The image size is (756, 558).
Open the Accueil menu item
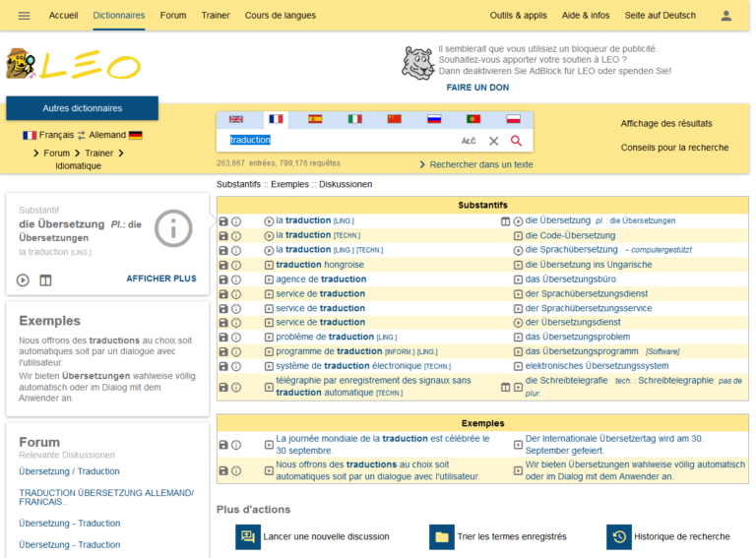tap(63, 16)
